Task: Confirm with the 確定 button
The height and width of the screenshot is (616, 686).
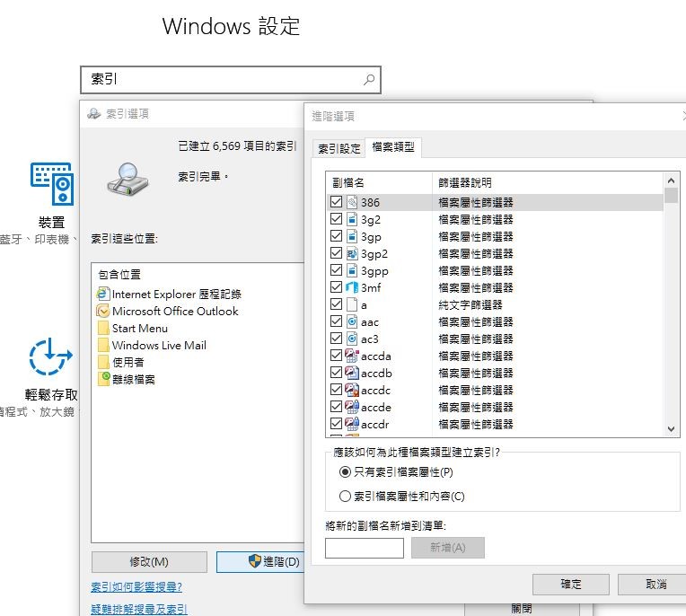Action: click(x=571, y=585)
